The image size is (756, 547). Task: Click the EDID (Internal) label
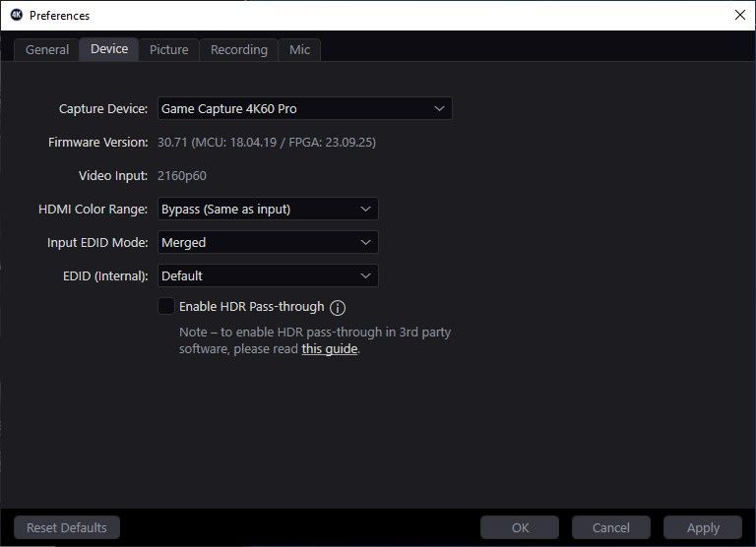[x=105, y=276]
